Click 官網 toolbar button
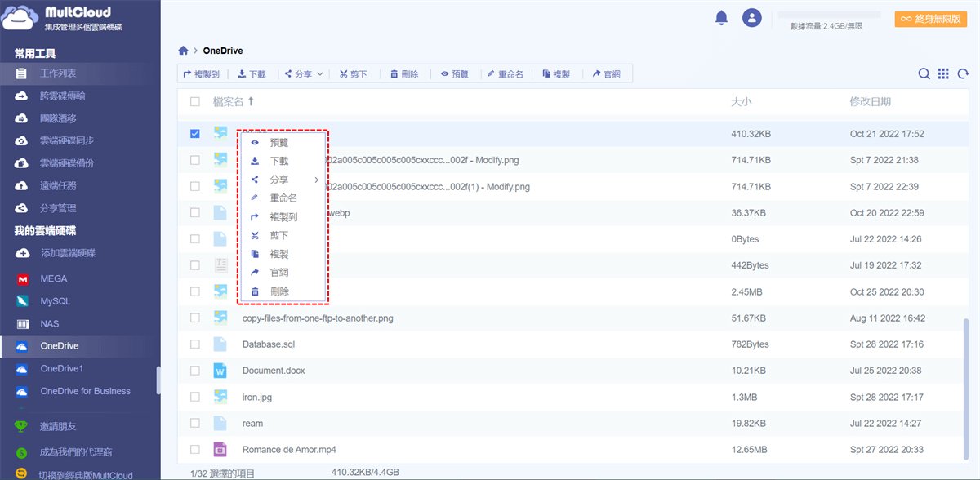 point(607,74)
